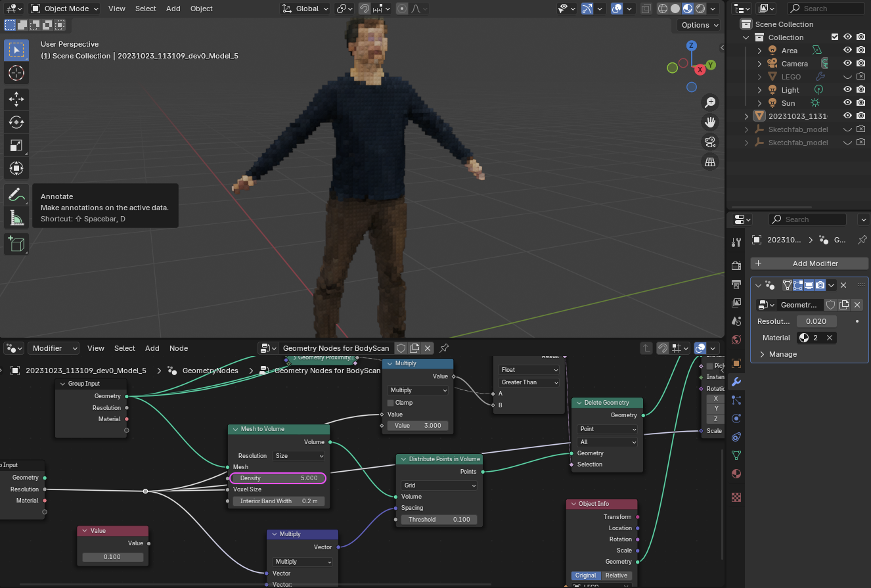Select the Cursor tool in viewport toolbar
The image size is (871, 588).
pos(16,74)
